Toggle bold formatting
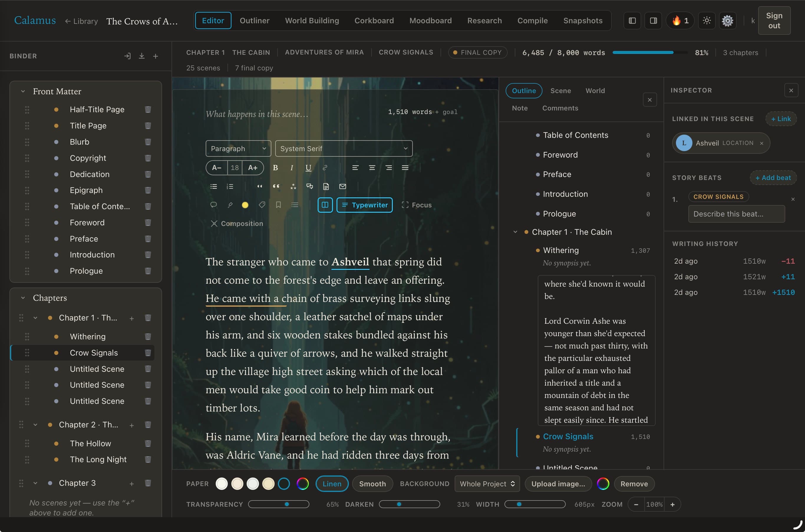Screen dimensions: 805x532 [x=276, y=168]
